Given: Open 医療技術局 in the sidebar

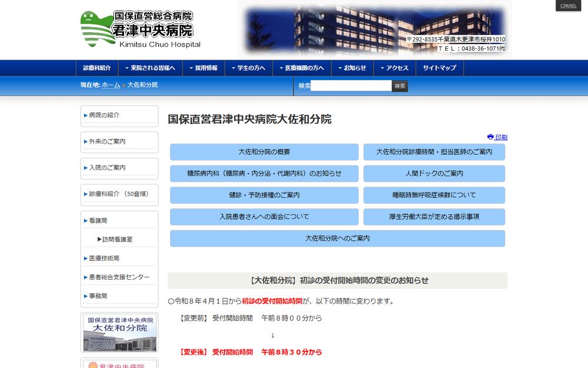Looking at the screenshot, I should point(119,258).
